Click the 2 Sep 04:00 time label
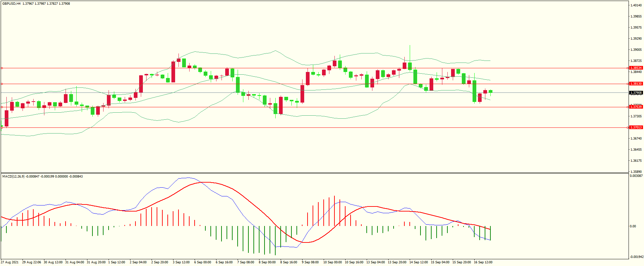The height and width of the screenshot is (266, 644). pos(138,262)
